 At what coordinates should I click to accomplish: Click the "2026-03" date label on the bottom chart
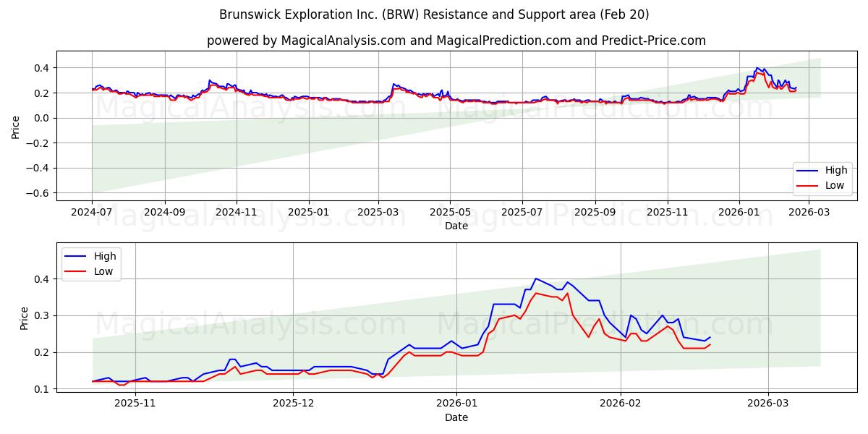(x=768, y=404)
